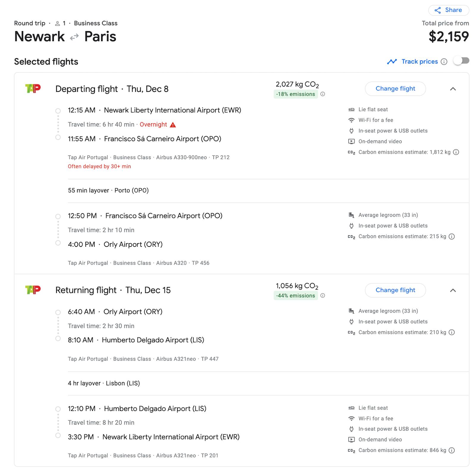Click the swap arrows between Newark and Paris

click(x=74, y=36)
